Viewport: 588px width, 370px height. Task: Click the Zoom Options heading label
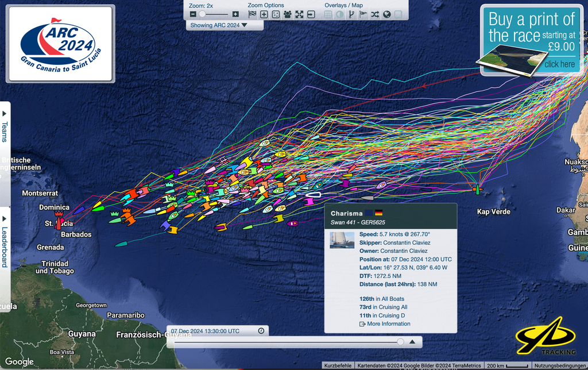click(x=265, y=5)
